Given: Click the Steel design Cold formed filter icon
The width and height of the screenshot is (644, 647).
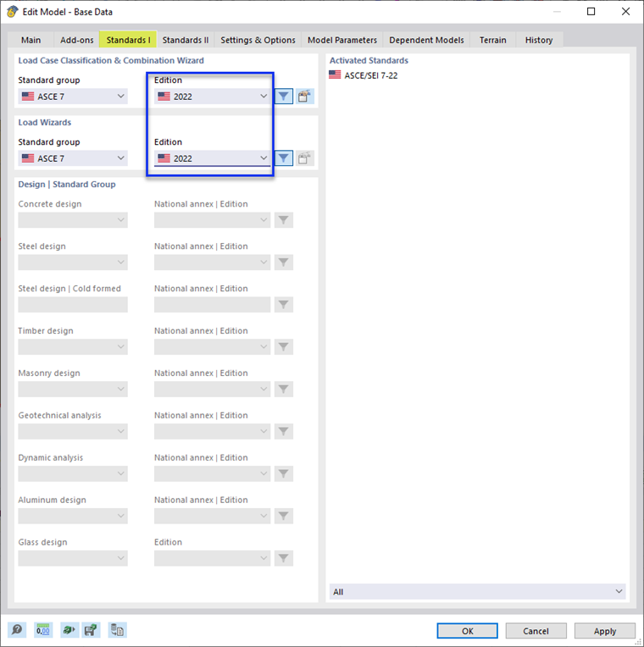Looking at the screenshot, I should coord(284,305).
